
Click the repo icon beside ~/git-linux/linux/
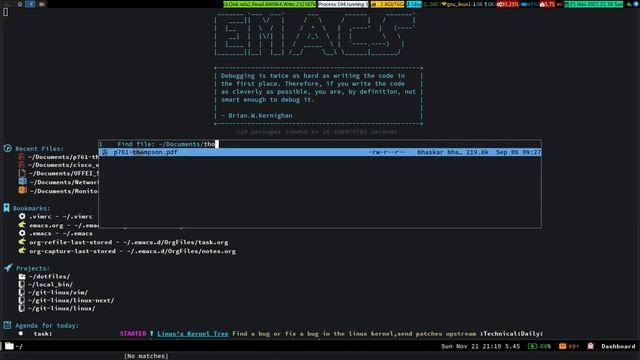22,308
